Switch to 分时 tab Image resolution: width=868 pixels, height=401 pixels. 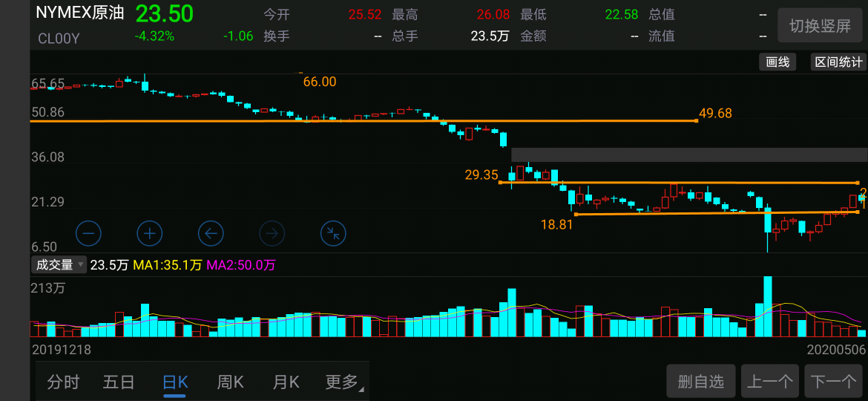[x=63, y=382]
